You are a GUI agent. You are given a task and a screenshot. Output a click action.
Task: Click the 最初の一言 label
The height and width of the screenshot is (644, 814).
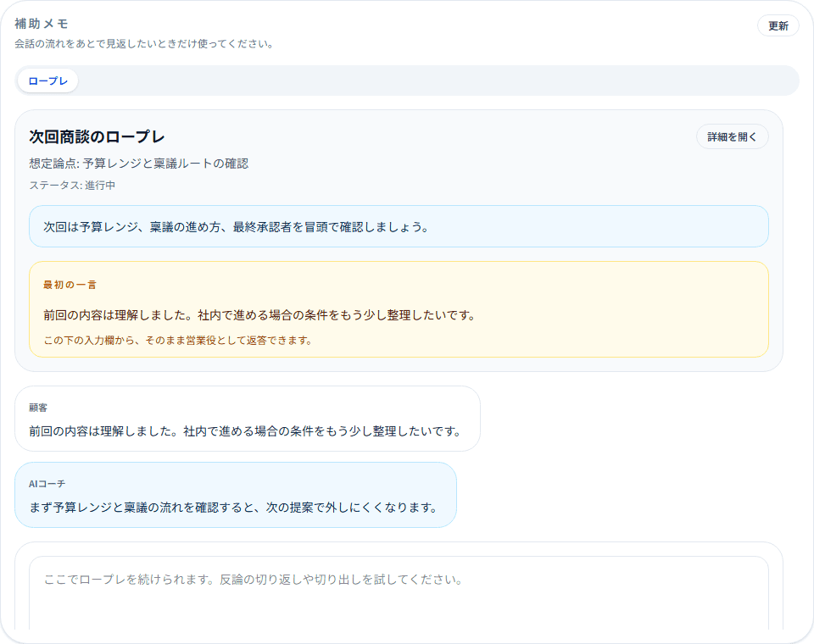click(70, 285)
